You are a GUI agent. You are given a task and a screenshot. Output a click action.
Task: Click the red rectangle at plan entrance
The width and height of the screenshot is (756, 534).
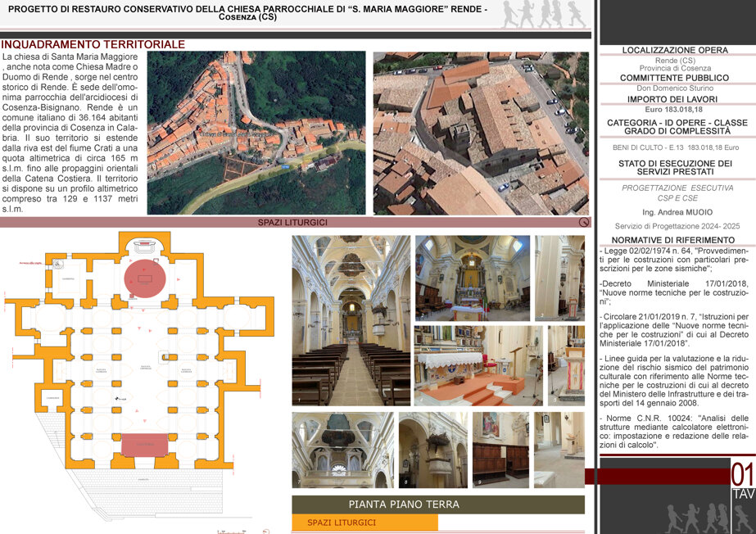[145, 445]
